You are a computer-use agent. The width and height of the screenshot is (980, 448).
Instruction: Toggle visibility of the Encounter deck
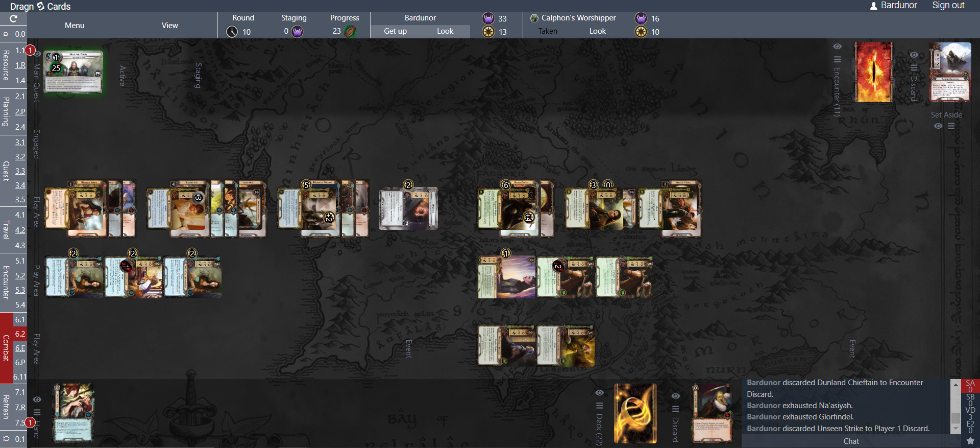tap(837, 46)
